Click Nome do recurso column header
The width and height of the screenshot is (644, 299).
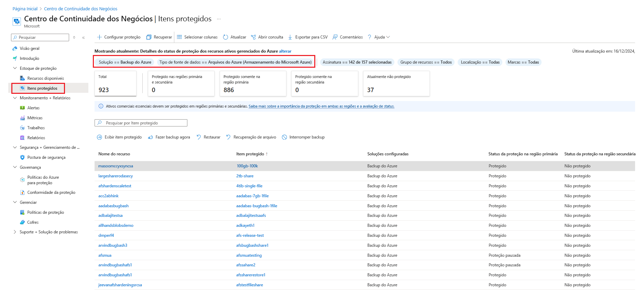click(114, 154)
